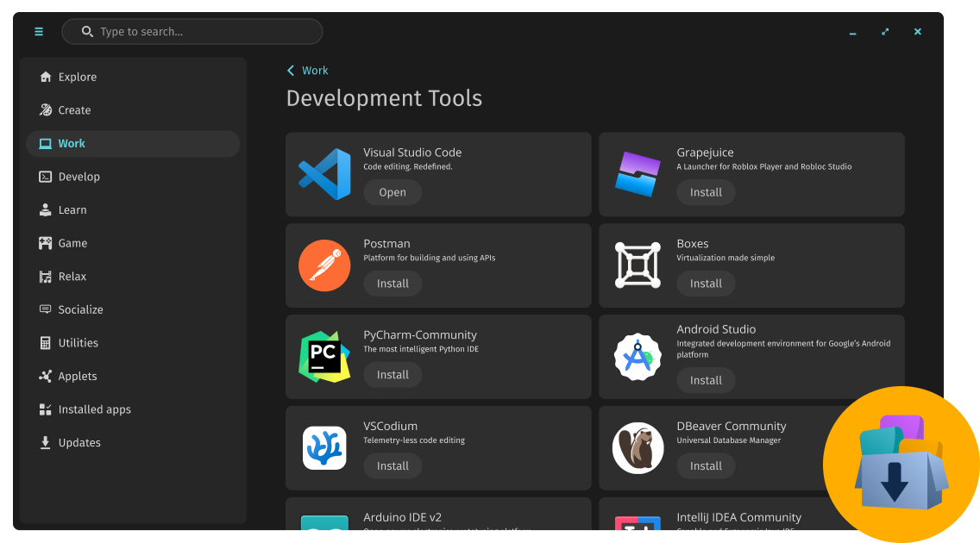980x543 pixels.
Task: Install Postman
Action: (393, 284)
